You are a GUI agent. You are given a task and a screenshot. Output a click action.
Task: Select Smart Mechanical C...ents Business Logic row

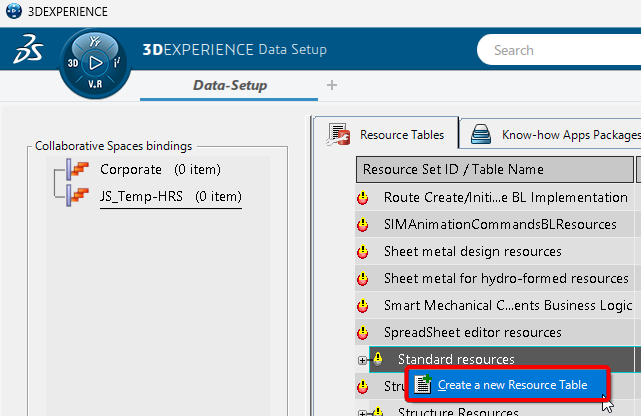(495, 305)
